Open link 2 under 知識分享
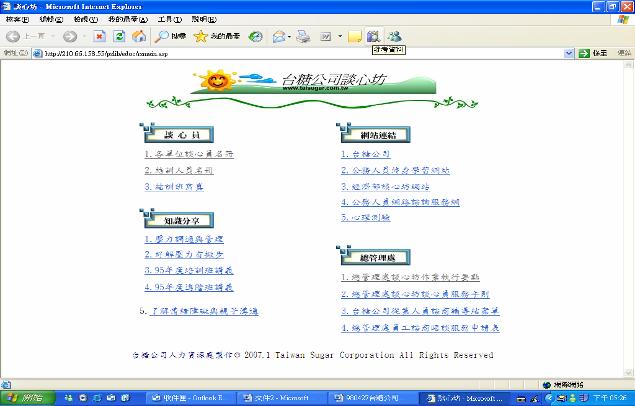 pyautogui.click(x=184, y=255)
